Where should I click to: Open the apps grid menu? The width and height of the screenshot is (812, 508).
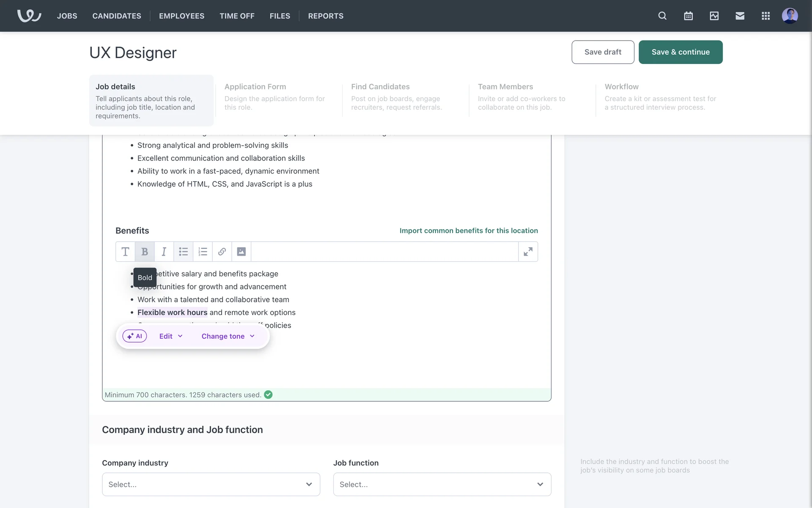point(765,16)
